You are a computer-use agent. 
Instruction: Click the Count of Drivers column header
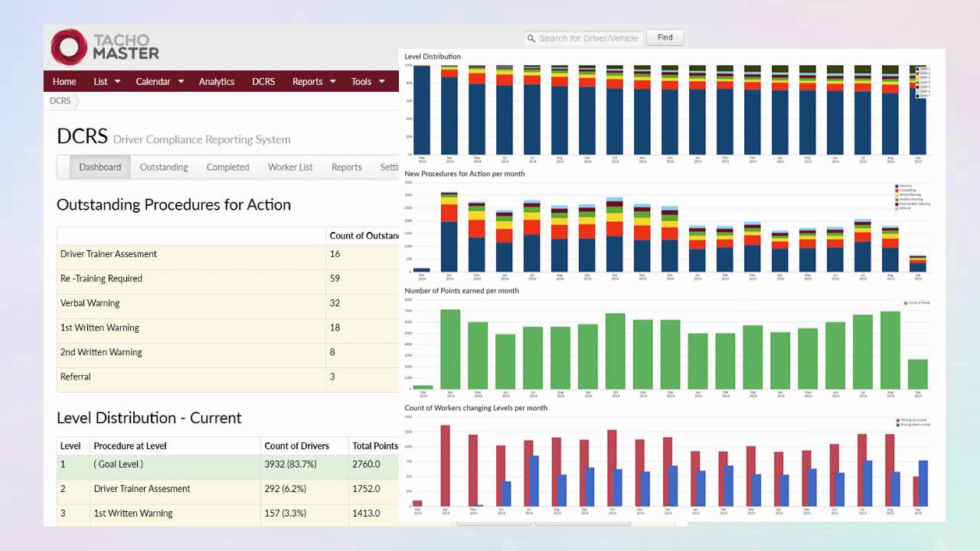(x=297, y=446)
